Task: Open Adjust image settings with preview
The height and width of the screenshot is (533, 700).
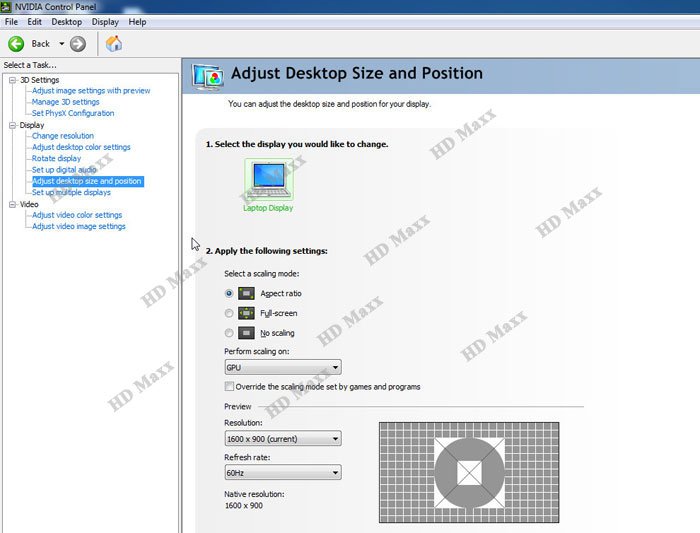Action: point(91,91)
